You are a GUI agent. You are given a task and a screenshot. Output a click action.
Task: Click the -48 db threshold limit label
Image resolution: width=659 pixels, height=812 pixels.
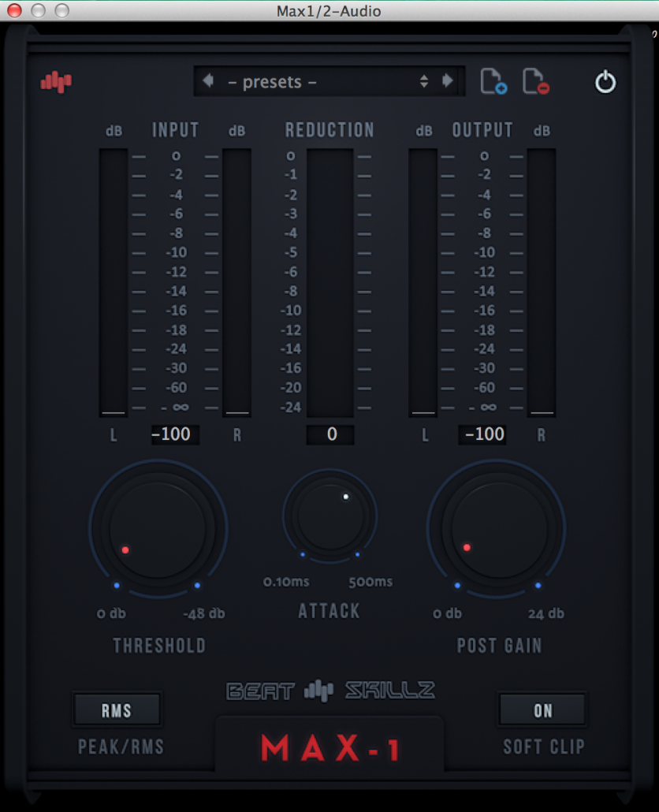pyautogui.click(x=204, y=613)
